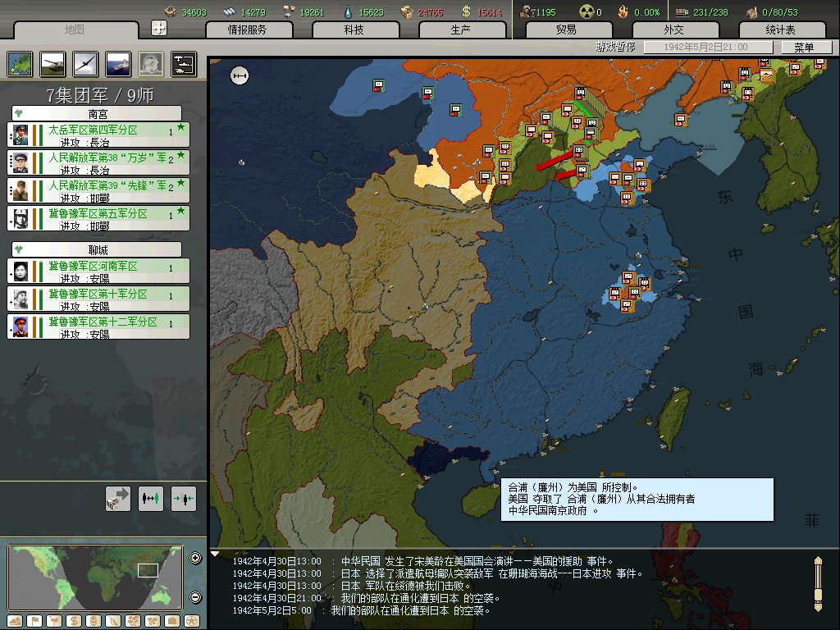Click the reorganize soldier-arrows button
Screen dimensions: 840x630
pyautogui.click(x=183, y=499)
